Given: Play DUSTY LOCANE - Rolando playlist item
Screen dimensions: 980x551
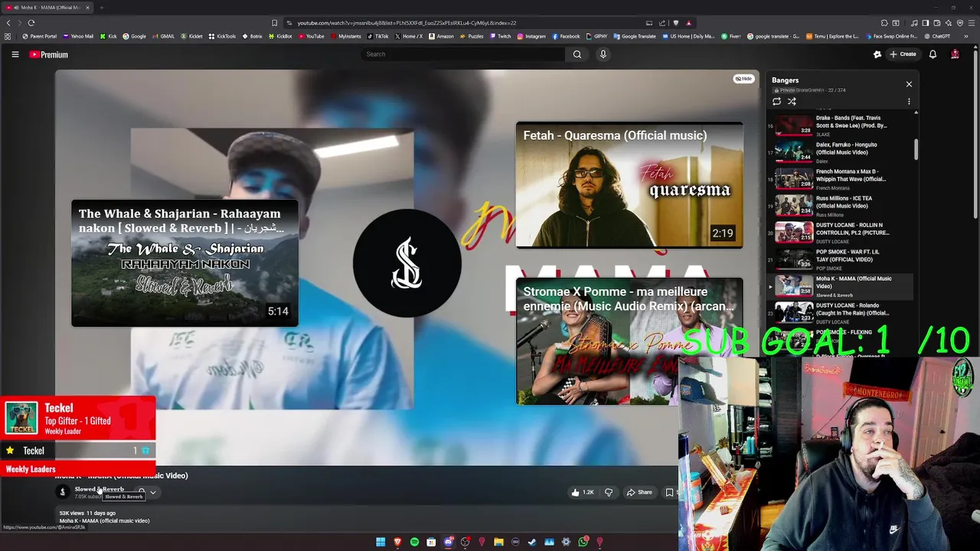Looking at the screenshot, I should 840,313.
